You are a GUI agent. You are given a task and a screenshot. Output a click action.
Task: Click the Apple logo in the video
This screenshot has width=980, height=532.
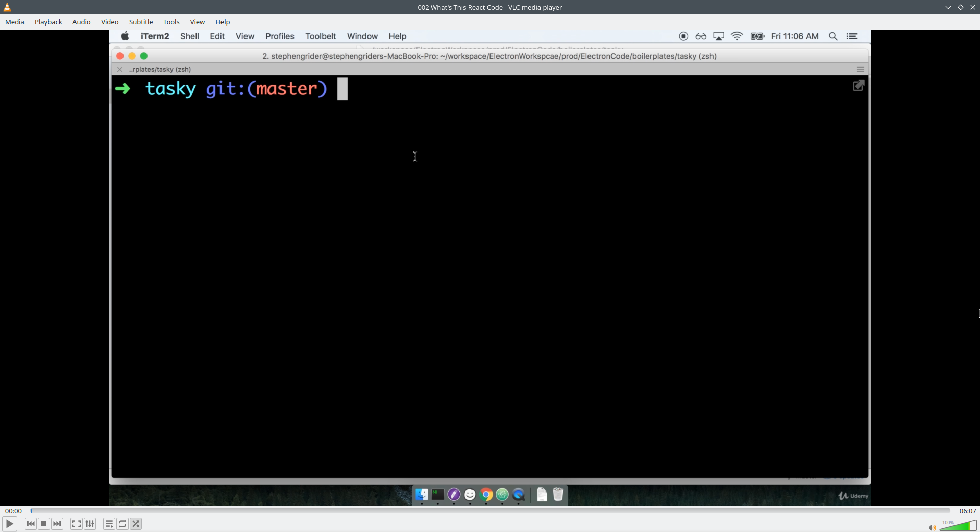125,36
